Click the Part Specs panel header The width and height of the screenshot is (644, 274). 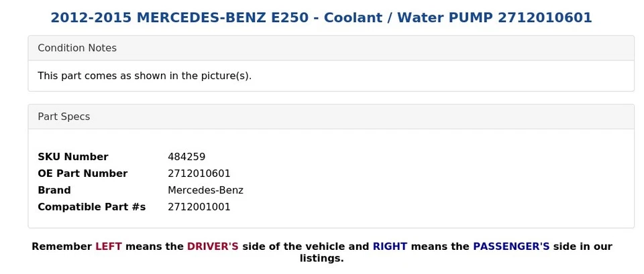click(64, 117)
